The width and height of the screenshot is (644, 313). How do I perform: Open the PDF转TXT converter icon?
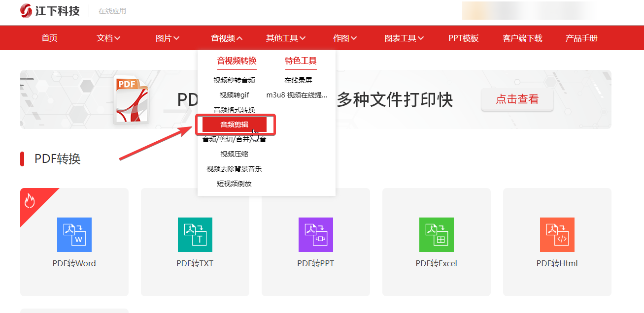point(195,235)
